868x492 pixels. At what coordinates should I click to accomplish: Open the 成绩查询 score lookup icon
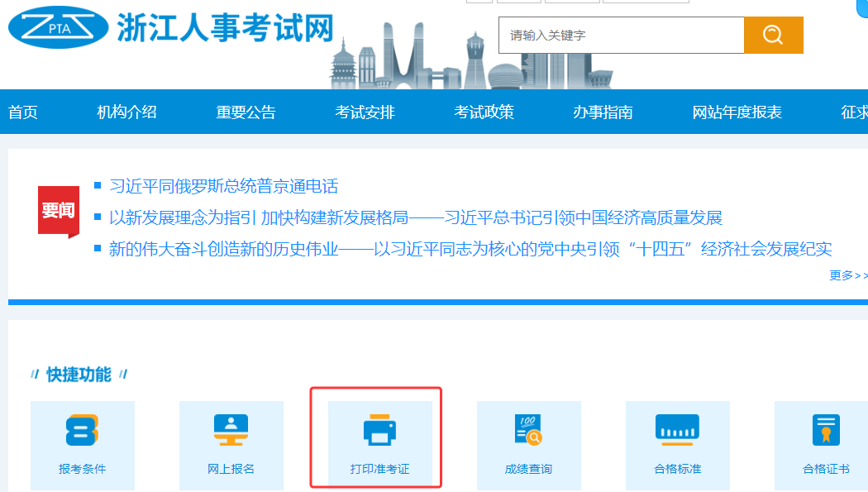[529, 430]
